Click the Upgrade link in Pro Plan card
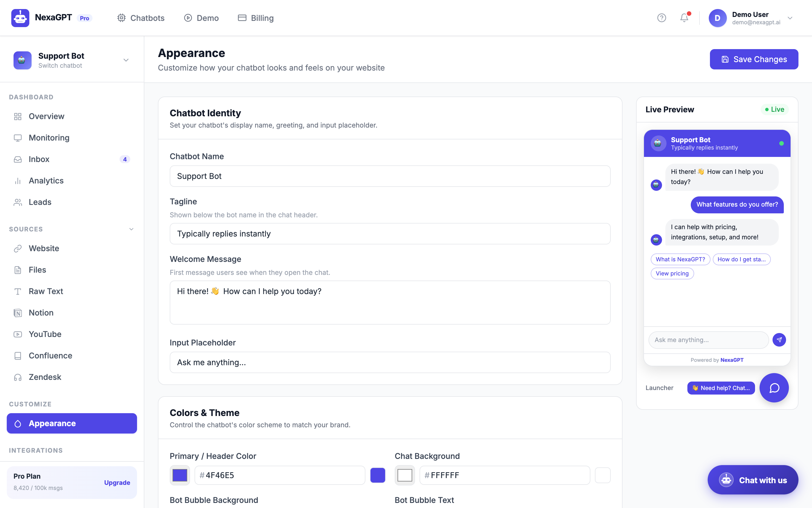The width and height of the screenshot is (812, 508). (x=117, y=483)
